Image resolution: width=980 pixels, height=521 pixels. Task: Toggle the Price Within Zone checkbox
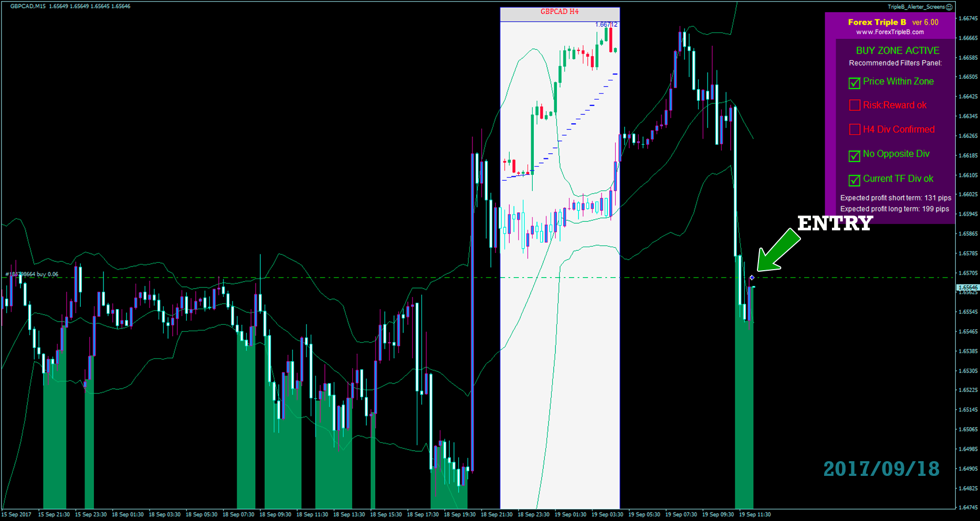[854, 83]
